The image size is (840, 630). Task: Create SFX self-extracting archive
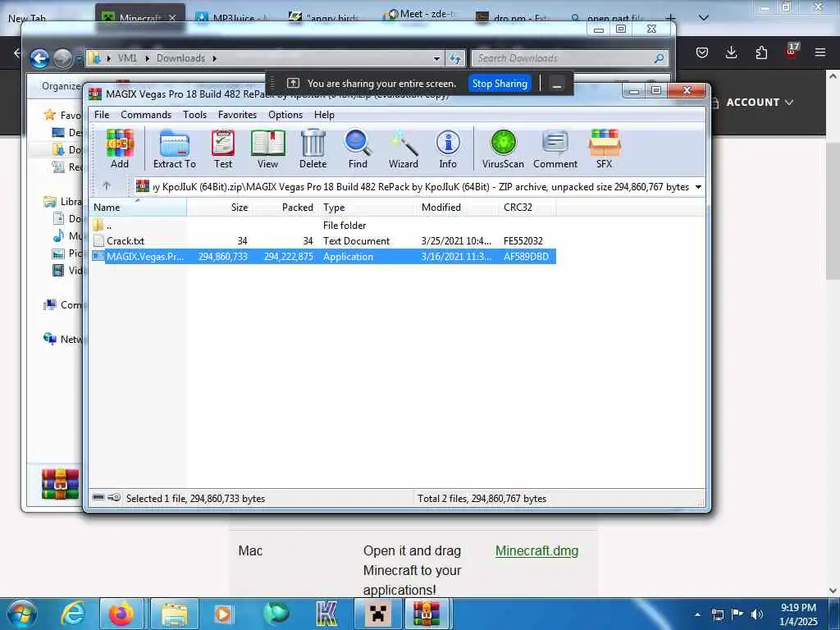[605, 149]
